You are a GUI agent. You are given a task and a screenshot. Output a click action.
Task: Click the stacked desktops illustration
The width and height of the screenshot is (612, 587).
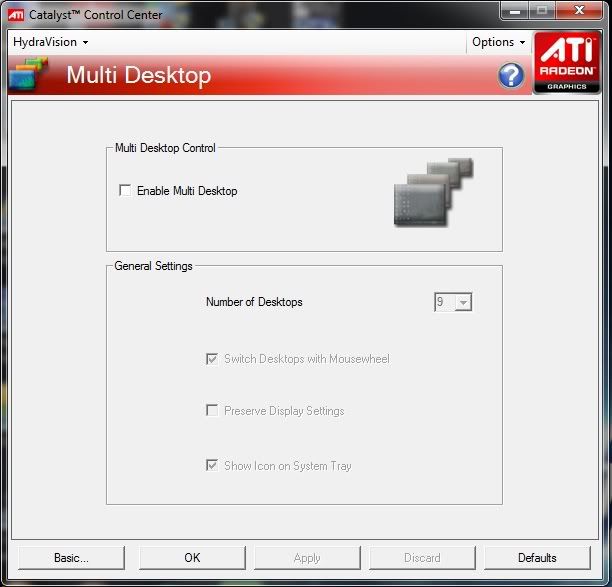pyautogui.click(x=433, y=192)
